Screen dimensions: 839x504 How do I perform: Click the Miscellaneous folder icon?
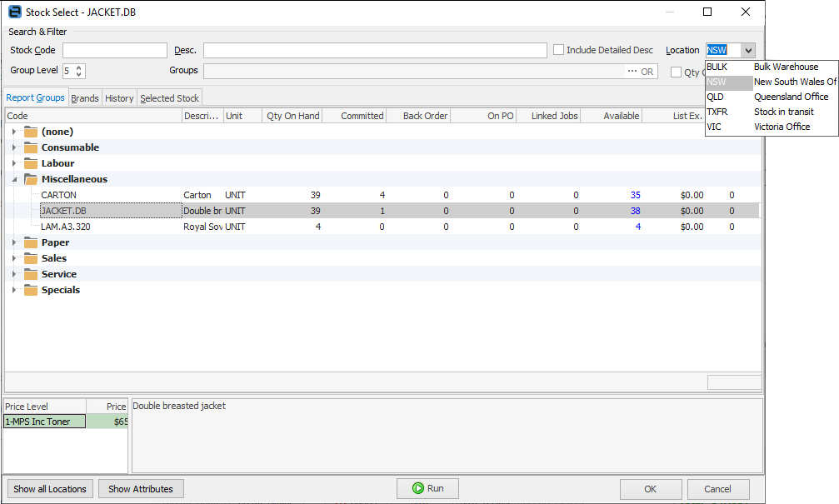tap(31, 179)
